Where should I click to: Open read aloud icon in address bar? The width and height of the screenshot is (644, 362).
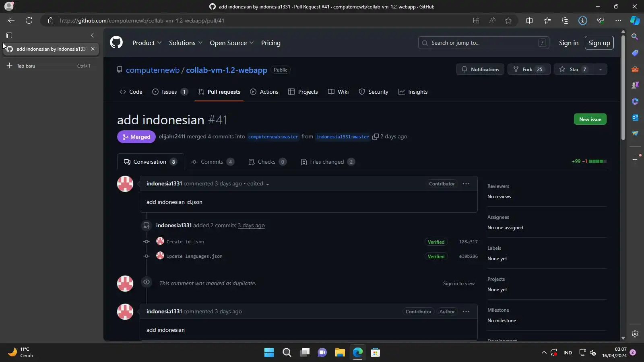pyautogui.click(x=492, y=21)
